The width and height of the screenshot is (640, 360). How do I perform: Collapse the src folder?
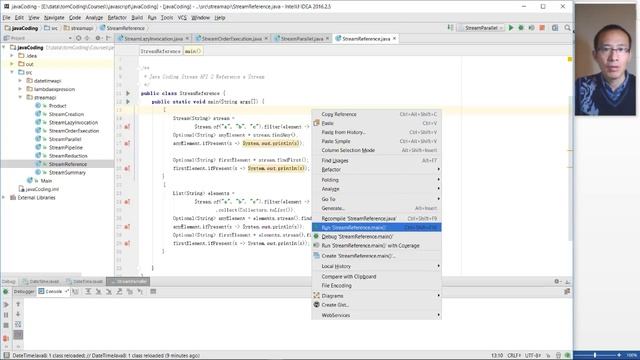tap(12, 72)
